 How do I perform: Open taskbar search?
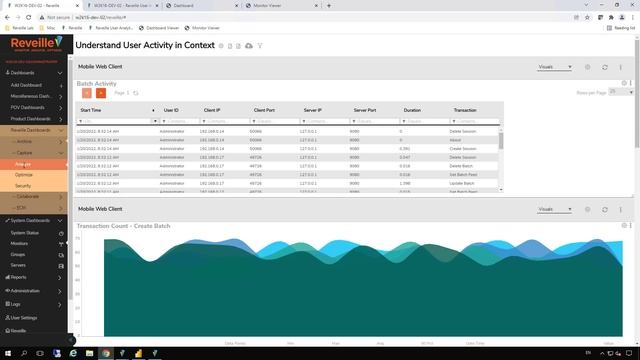24,353
